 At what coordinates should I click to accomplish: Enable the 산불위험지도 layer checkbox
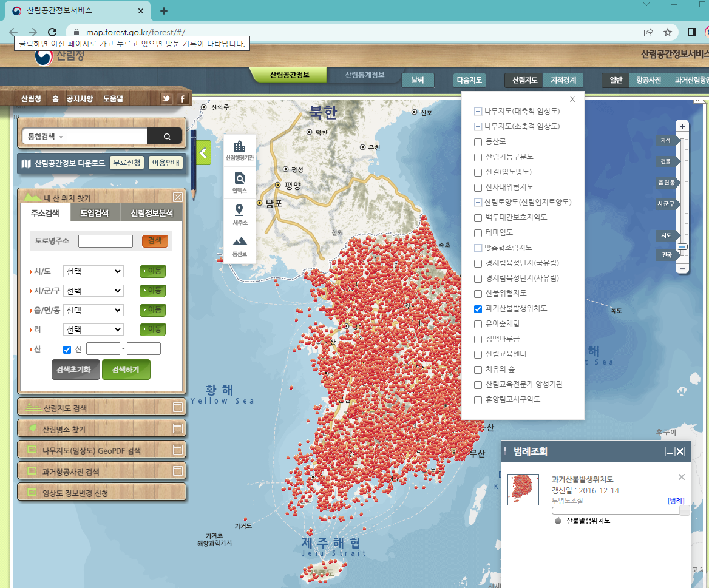point(478,294)
